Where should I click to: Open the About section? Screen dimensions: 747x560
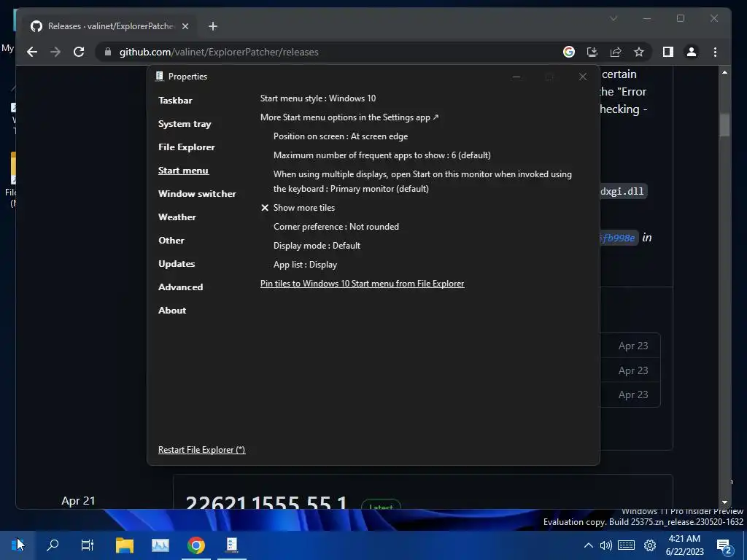tap(172, 311)
